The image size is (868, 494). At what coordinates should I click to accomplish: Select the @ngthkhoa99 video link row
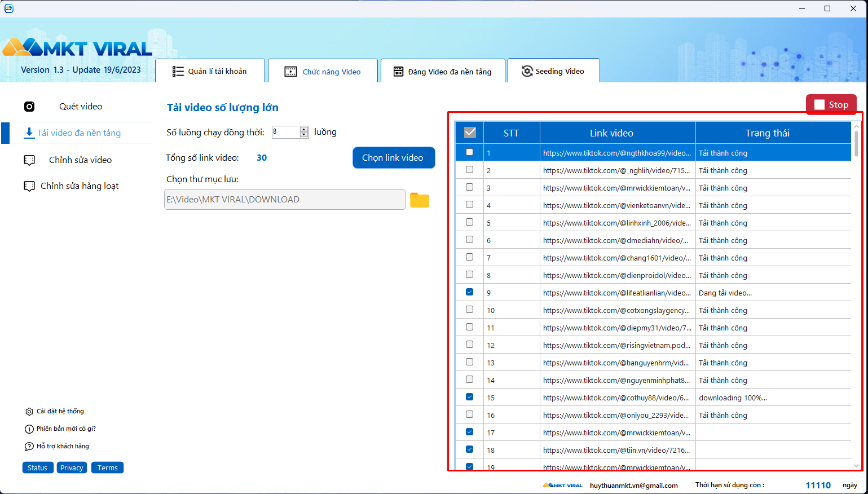pyautogui.click(x=653, y=153)
